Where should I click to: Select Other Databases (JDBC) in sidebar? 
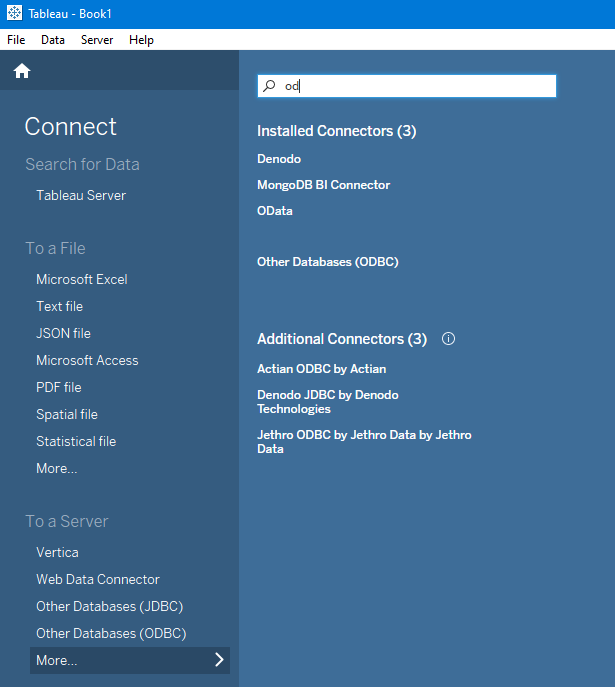110,606
